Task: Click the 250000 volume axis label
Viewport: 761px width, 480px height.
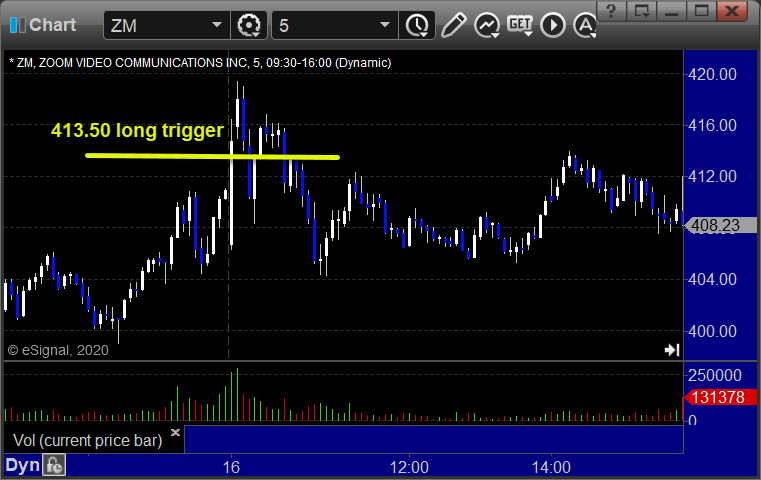Action: tap(714, 375)
